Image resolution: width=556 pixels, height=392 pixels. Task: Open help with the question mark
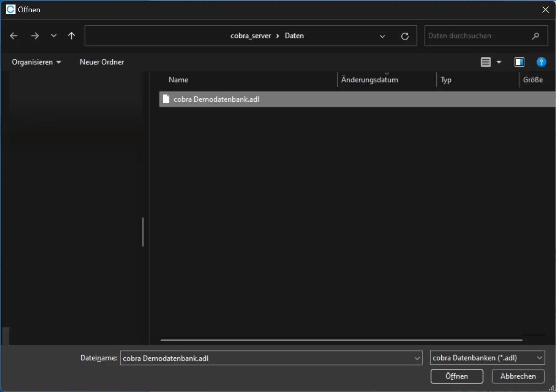pyautogui.click(x=541, y=62)
